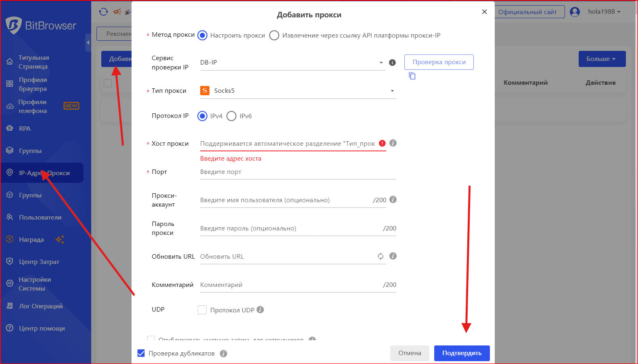Screen dimensions: 638x364
Task: Click the user avatar icon
Action: (x=575, y=12)
